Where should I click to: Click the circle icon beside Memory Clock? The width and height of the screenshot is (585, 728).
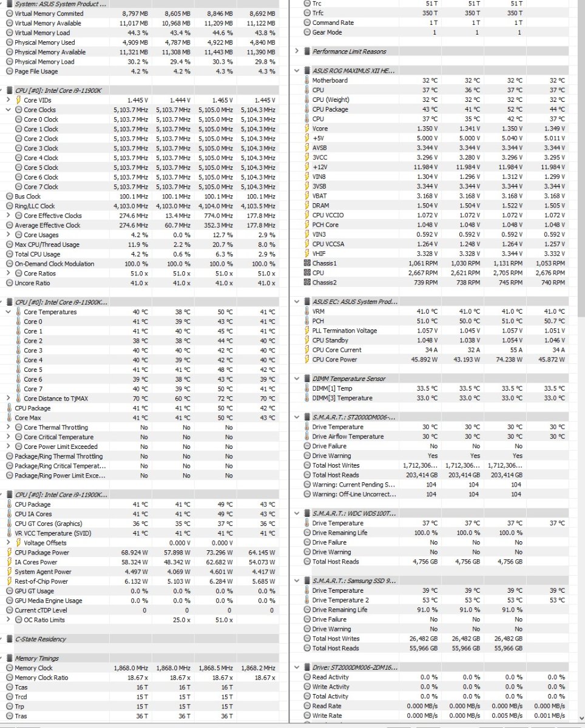9,668
